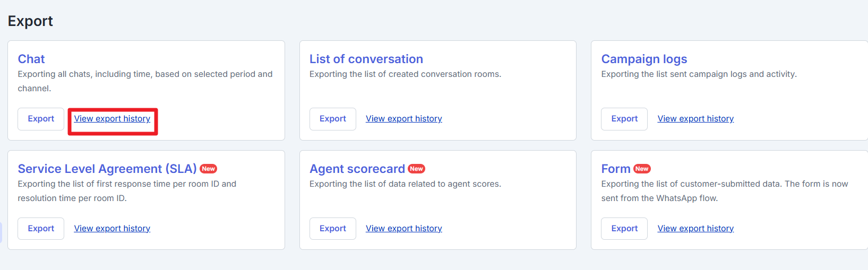Image resolution: width=868 pixels, height=270 pixels.
Task: Open Agent scorecard export history
Action: 403,229
